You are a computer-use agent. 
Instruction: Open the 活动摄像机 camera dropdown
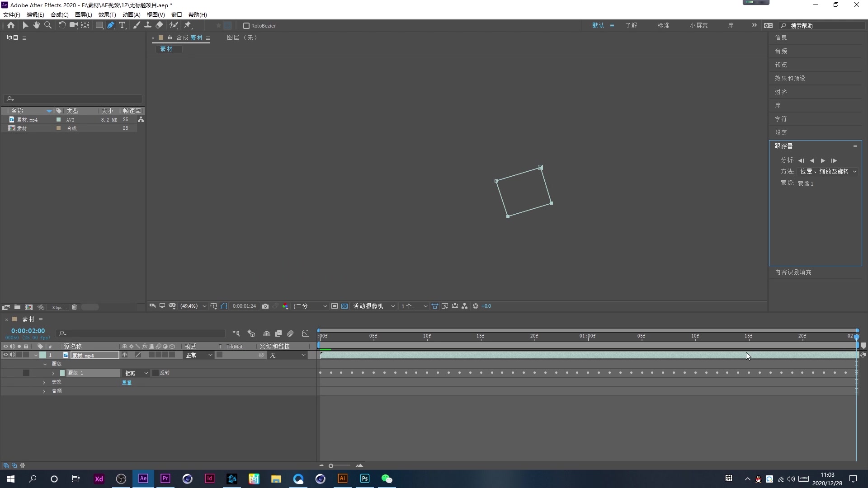point(374,306)
